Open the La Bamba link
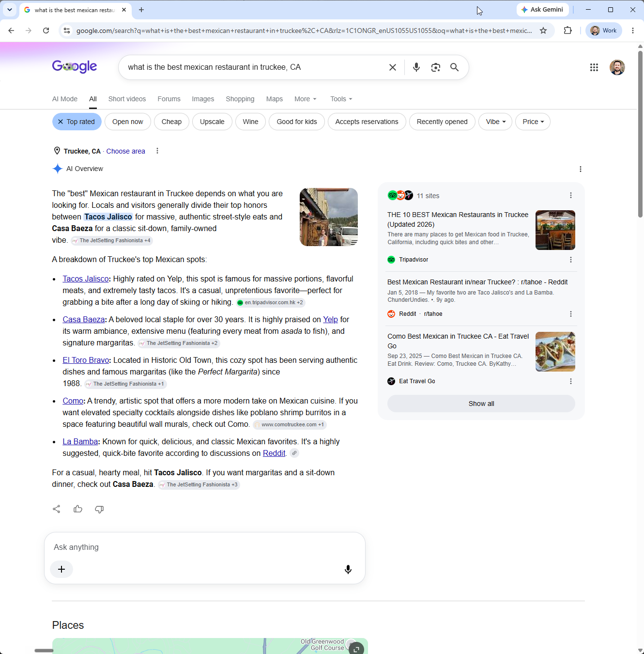Viewport: 644px width, 654px height. click(x=80, y=442)
